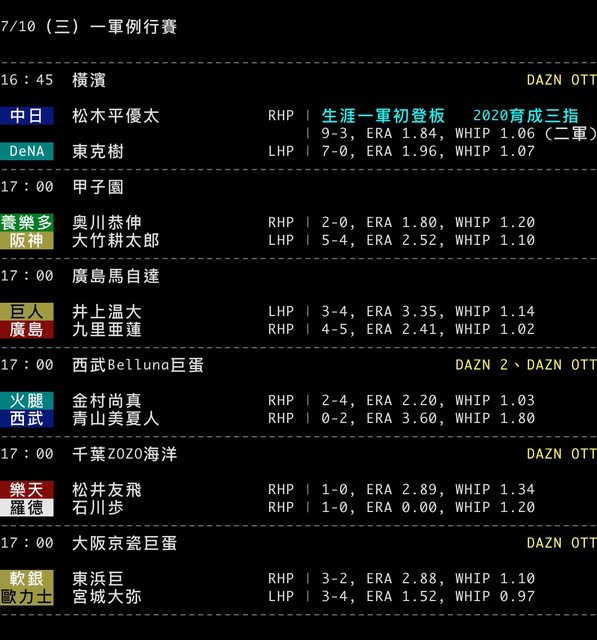Click the DAZN 2、DAZN OTT broadcast label

(526, 364)
